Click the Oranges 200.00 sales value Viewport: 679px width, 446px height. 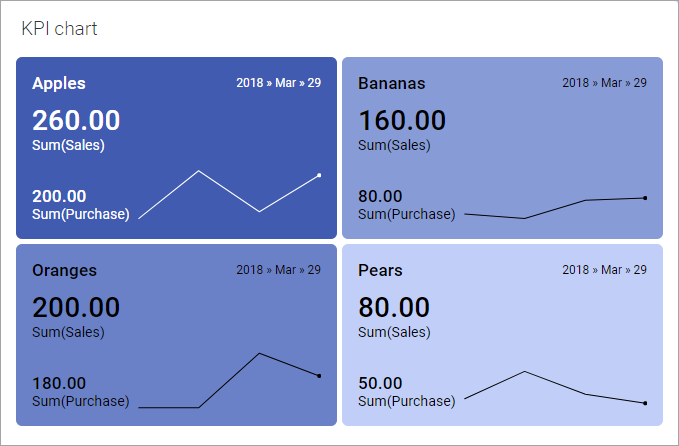pyautogui.click(x=76, y=307)
